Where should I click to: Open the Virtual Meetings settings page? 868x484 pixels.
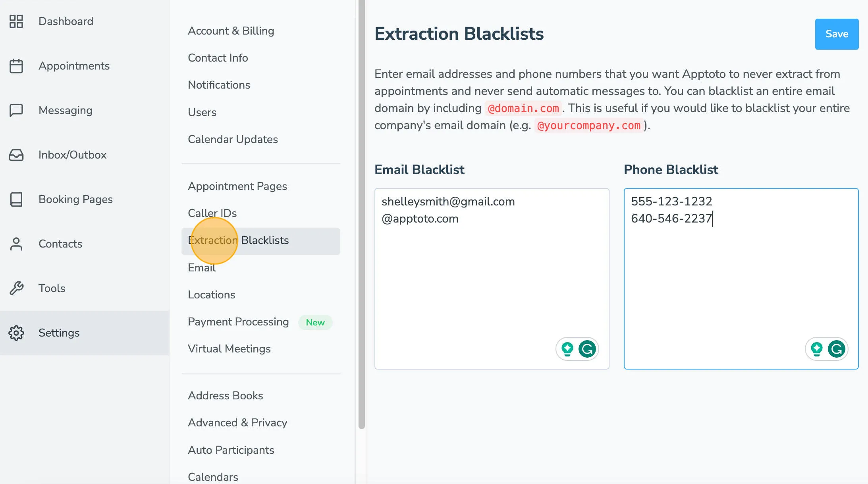(229, 348)
